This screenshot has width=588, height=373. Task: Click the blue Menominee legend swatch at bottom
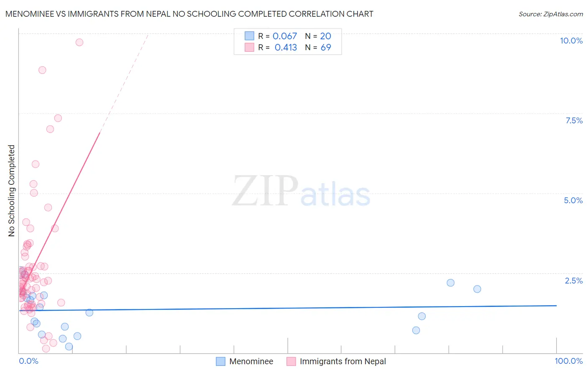(220, 361)
